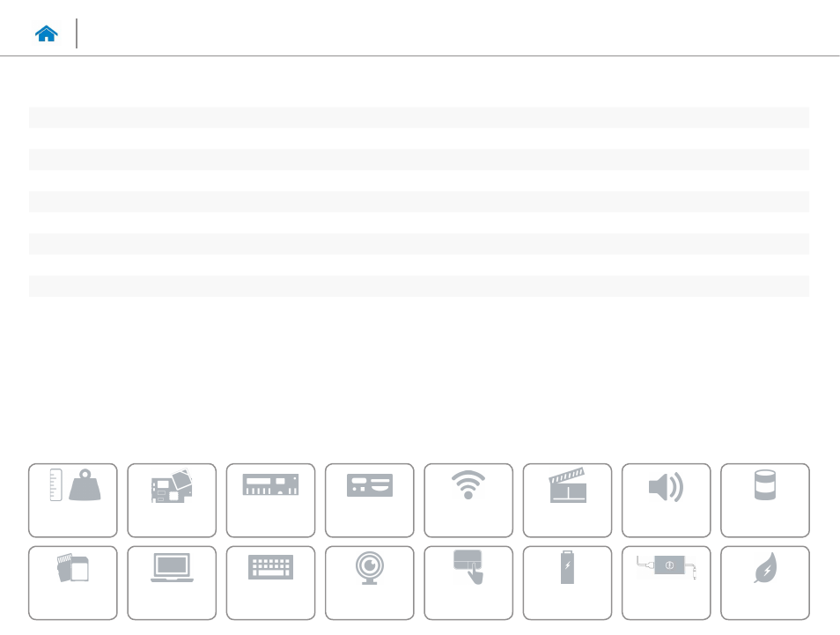Select the power adapter icon tile
Screen dimensions: 840x635
[666, 582]
